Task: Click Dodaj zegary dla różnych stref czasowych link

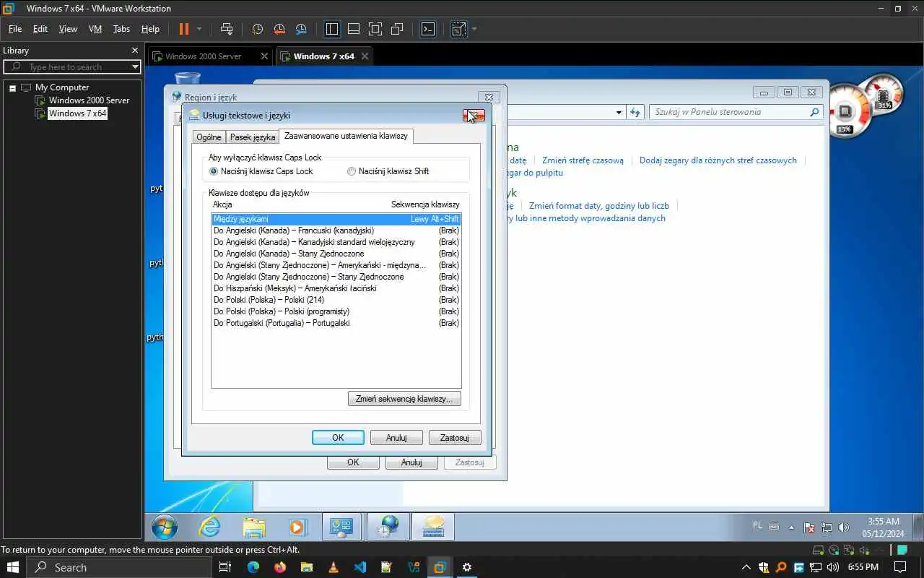Action: 718,160
